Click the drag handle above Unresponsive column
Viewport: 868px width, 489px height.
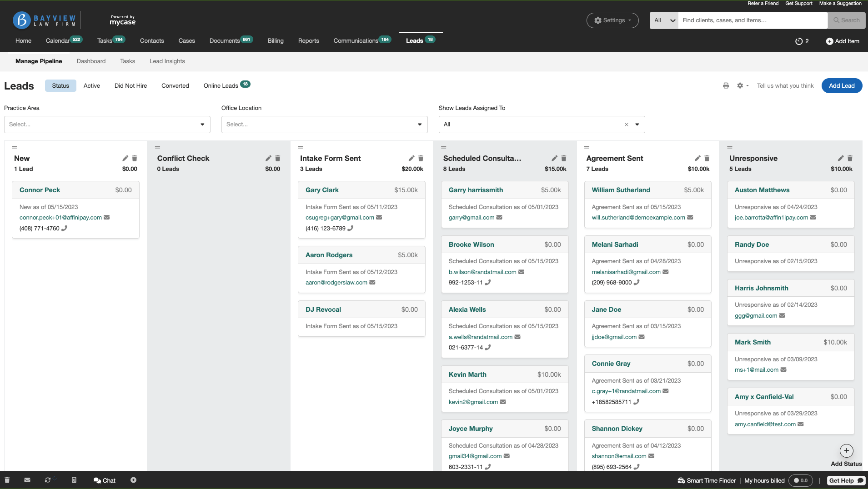730,147
